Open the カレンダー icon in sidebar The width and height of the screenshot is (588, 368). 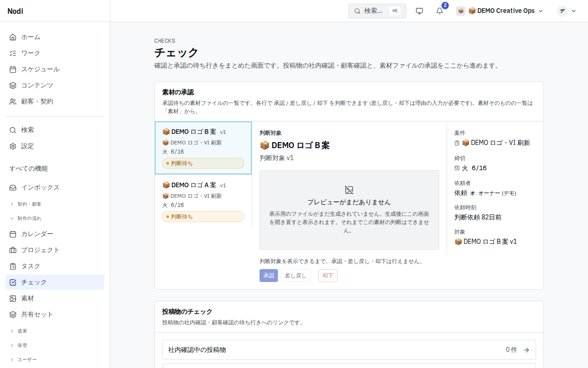pyautogui.click(x=13, y=234)
